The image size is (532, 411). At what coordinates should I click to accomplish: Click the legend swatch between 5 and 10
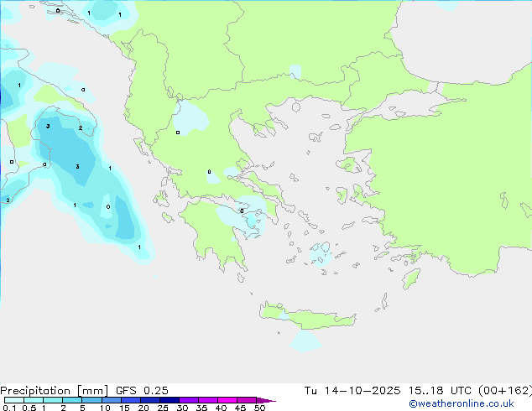coord(91,400)
